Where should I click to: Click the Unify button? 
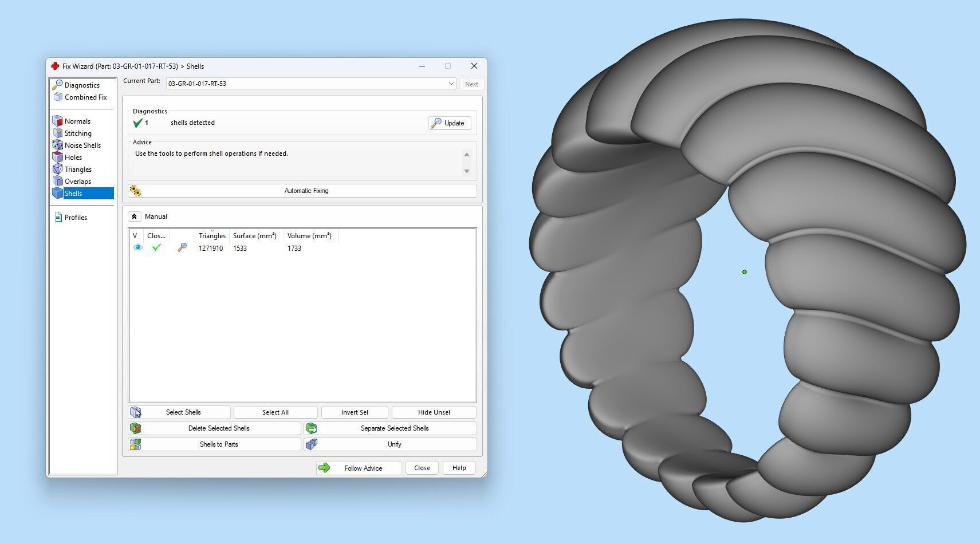click(x=391, y=444)
